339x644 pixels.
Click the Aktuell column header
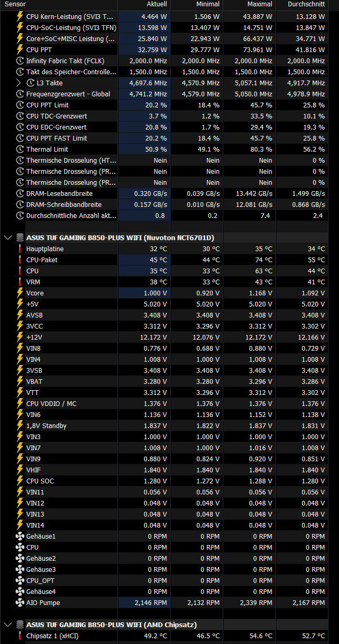(x=144, y=4)
